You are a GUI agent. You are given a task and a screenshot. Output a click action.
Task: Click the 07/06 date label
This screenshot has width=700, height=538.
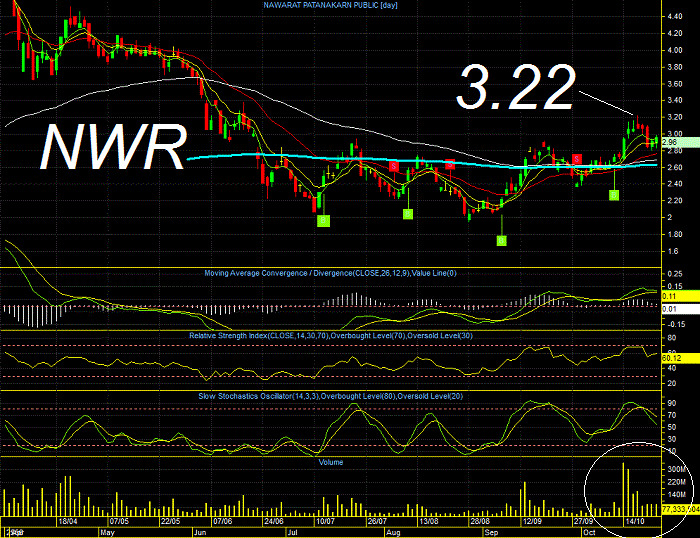tap(222, 521)
